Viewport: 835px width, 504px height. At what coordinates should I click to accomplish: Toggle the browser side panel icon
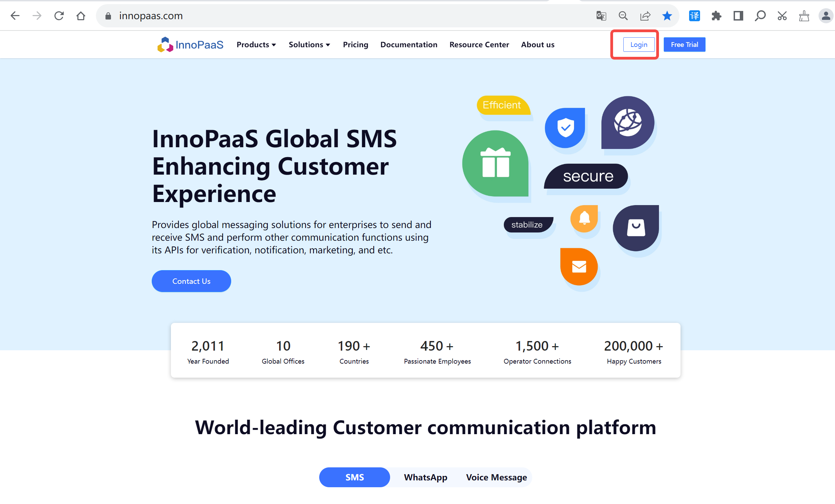click(x=738, y=16)
